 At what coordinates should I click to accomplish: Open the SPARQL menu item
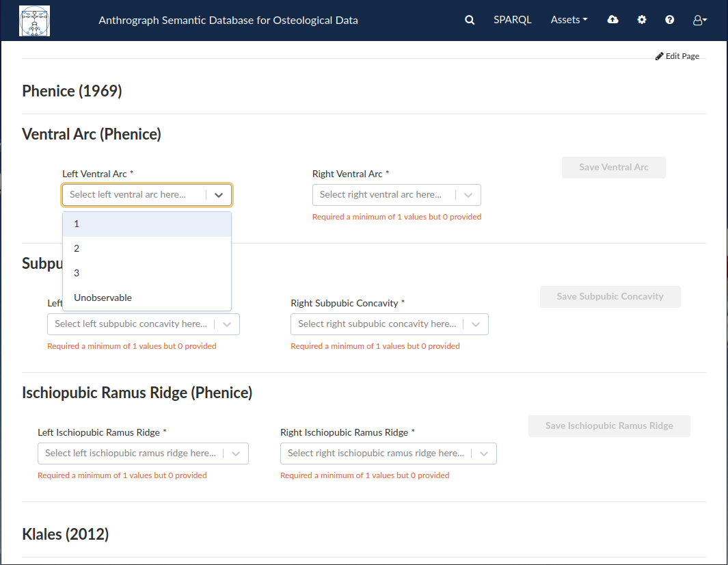[512, 20]
